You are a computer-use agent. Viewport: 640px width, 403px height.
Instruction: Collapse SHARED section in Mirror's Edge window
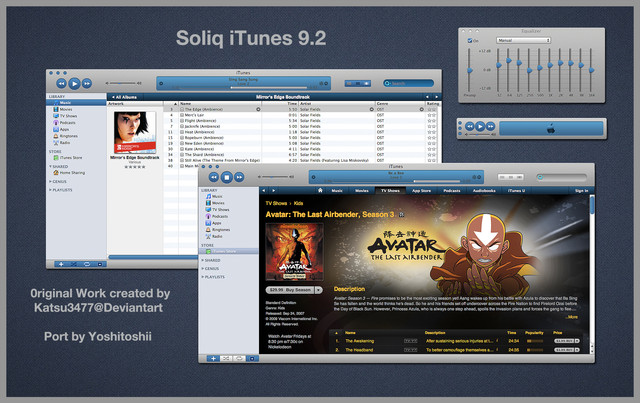pos(51,167)
